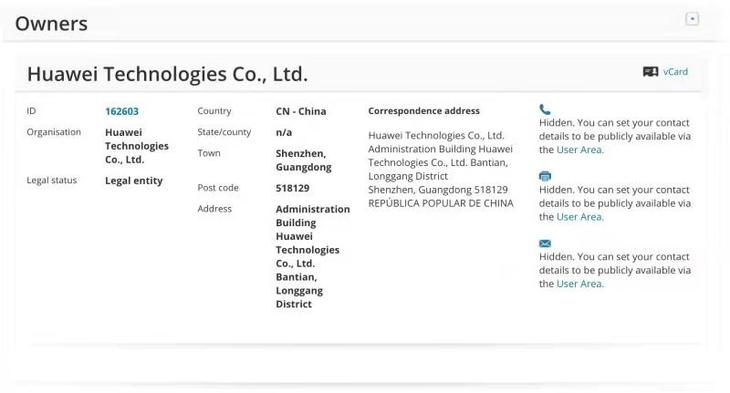Collapse the Owners section toggle
The height and width of the screenshot is (393, 730).
[692, 19]
